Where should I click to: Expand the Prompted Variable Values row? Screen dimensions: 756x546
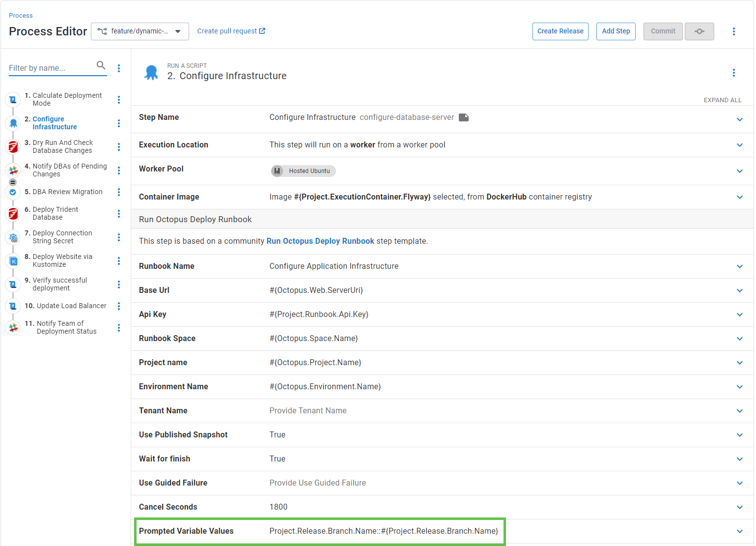tap(739, 531)
